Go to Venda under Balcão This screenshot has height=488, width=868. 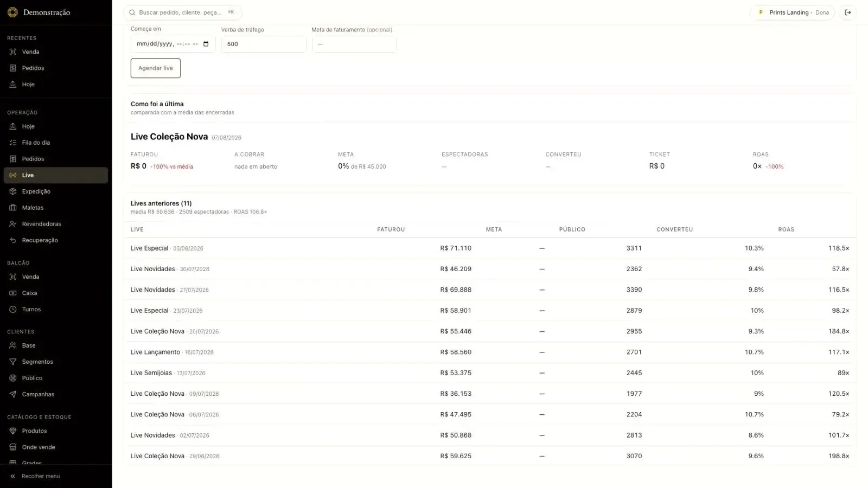point(56,277)
